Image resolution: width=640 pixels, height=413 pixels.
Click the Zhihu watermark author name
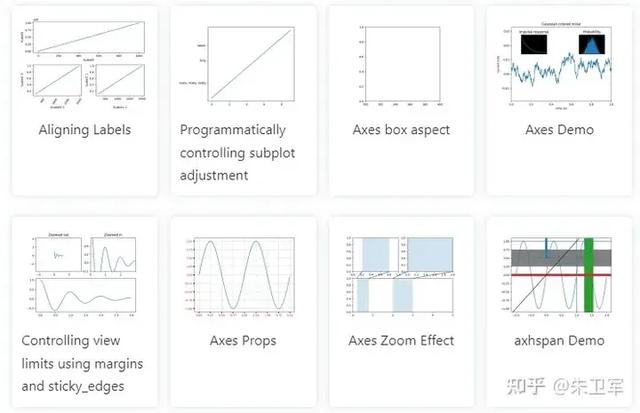coord(588,386)
